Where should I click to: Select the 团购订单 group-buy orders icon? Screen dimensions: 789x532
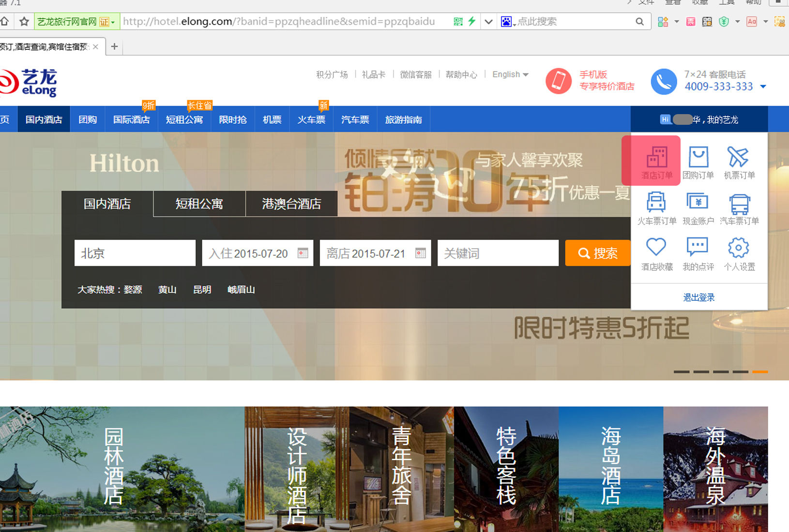[x=698, y=161]
